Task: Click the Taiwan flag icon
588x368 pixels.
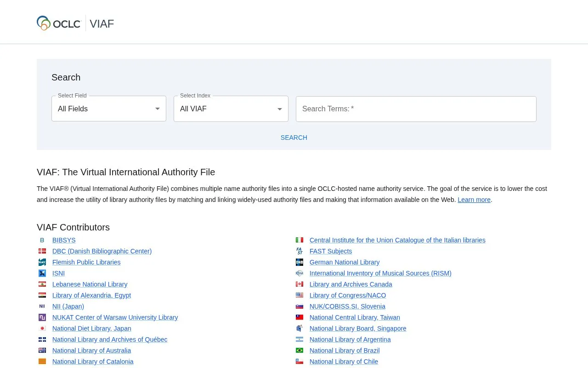Action: pos(300,317)
